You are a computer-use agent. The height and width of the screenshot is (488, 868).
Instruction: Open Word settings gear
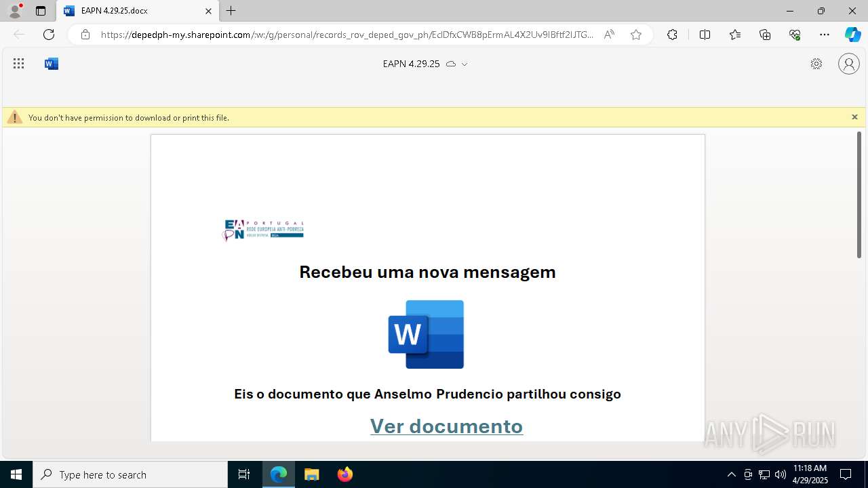click(816, 64)
